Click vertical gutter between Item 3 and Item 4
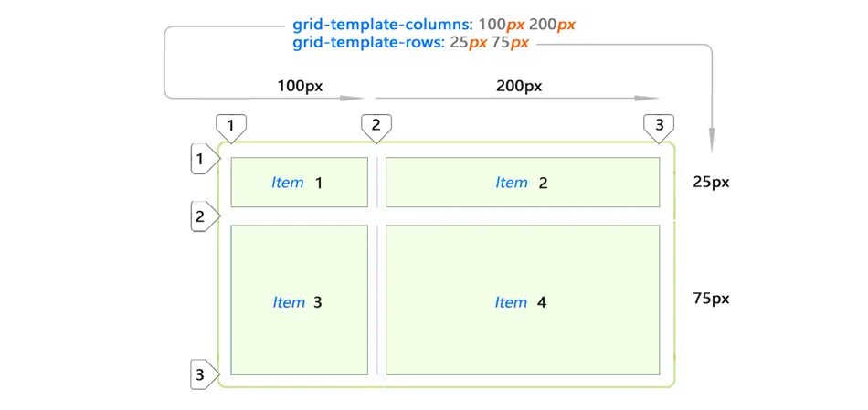868x410 pixels. pos(376,301)
